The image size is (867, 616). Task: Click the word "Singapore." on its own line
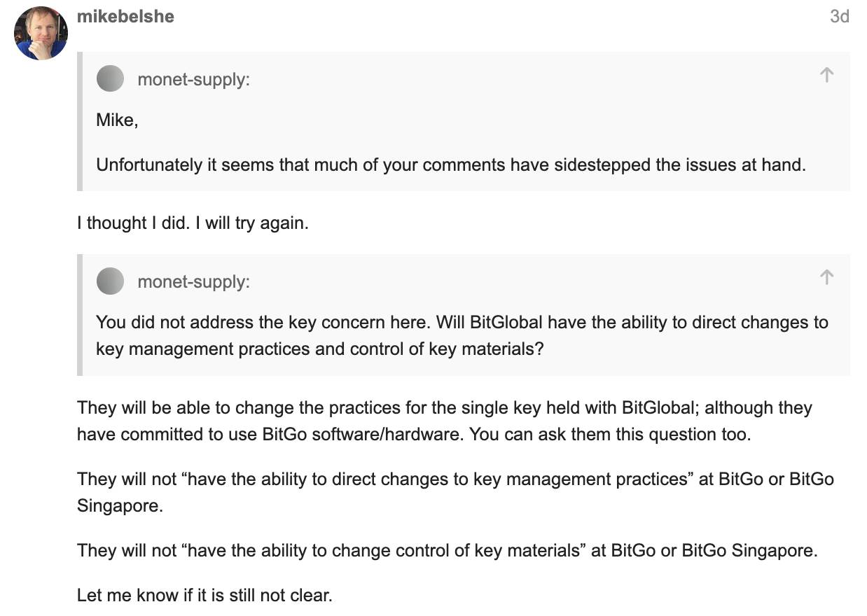coord(120,505)
